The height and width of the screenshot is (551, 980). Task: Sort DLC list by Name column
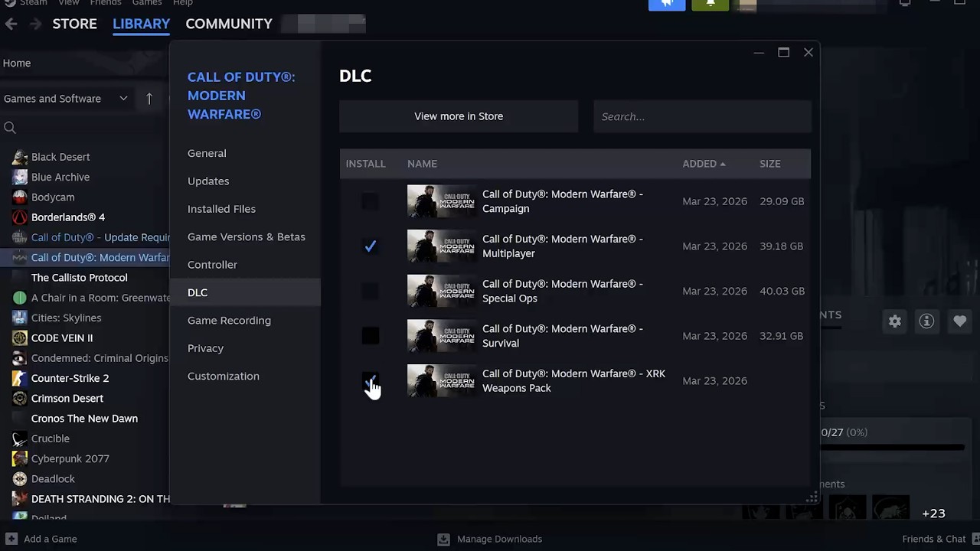point(422,164)
